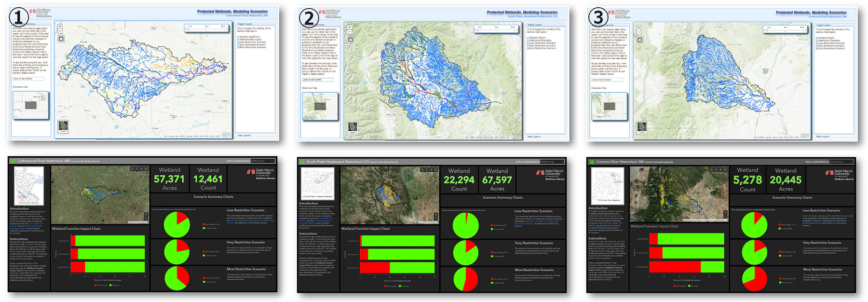The image size is (868, 302).
Task: Click Zoom to Get Started in Cottonwood viewer
Action: tap(28, 79)
